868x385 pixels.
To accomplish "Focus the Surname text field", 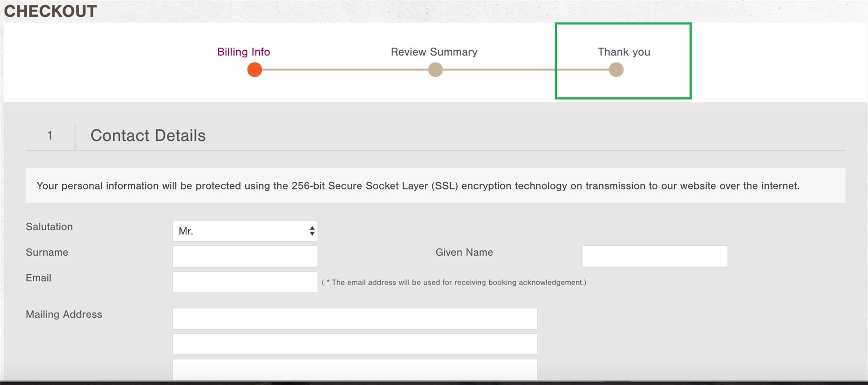I will point(245,257).
